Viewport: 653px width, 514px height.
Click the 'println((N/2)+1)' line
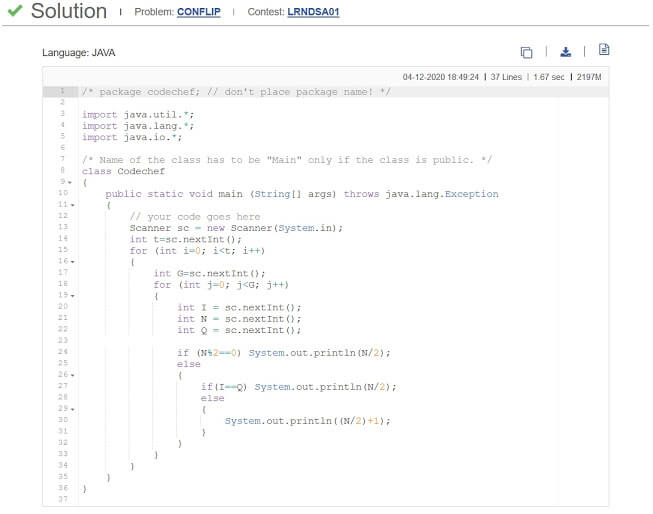point(308,421)
